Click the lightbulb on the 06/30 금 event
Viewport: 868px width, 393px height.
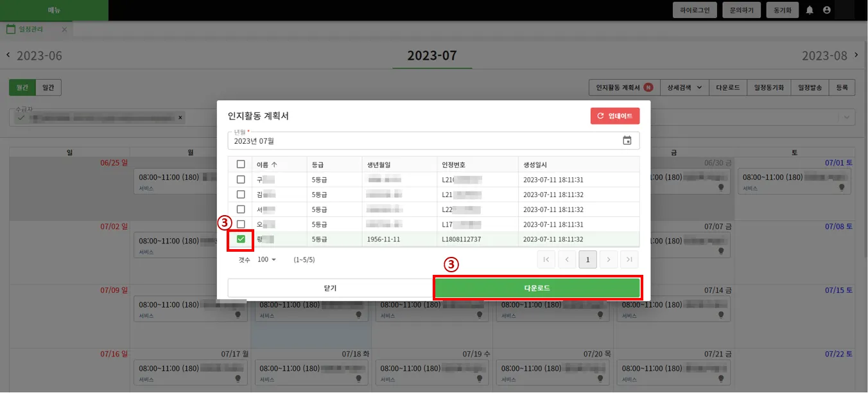tap(720, 188)
